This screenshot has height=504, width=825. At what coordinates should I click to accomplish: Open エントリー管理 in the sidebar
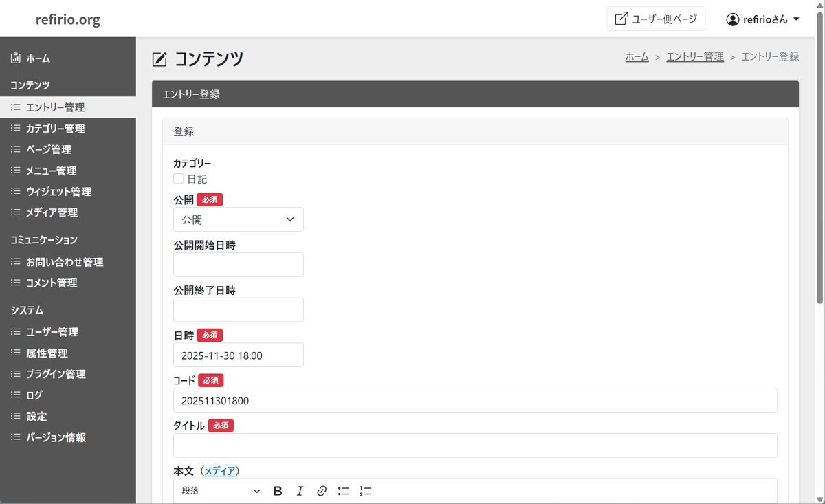(x=68, y=107)
